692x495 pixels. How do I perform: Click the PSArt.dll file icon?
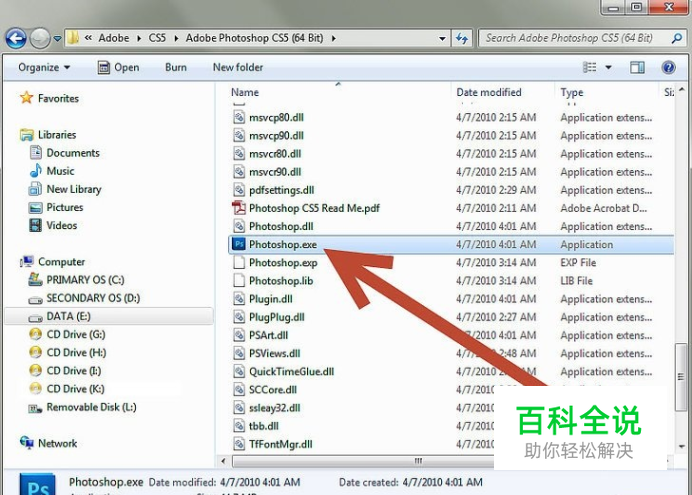tap(239, 335)
